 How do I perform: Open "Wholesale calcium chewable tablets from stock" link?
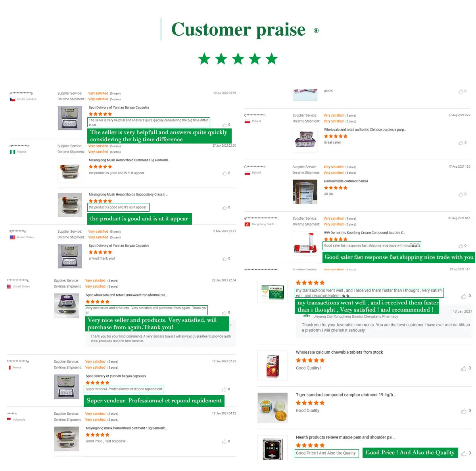coord(339,352)
